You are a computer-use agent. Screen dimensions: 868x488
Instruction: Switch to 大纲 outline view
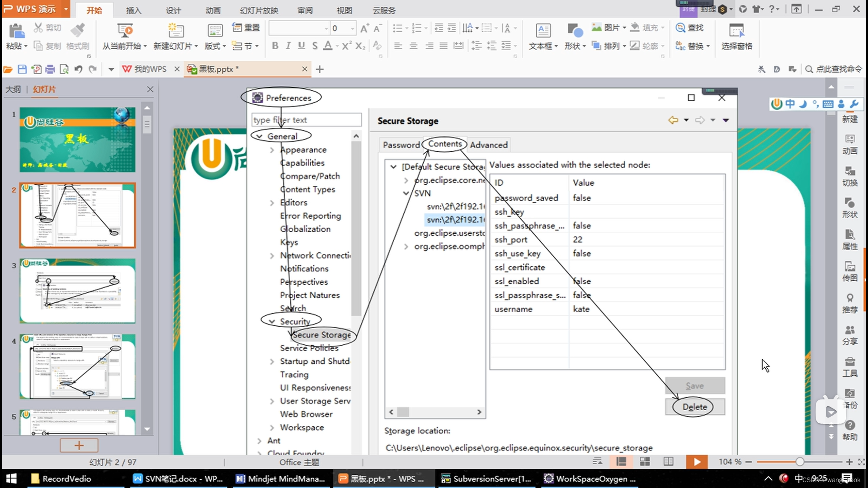pos(13,89)
